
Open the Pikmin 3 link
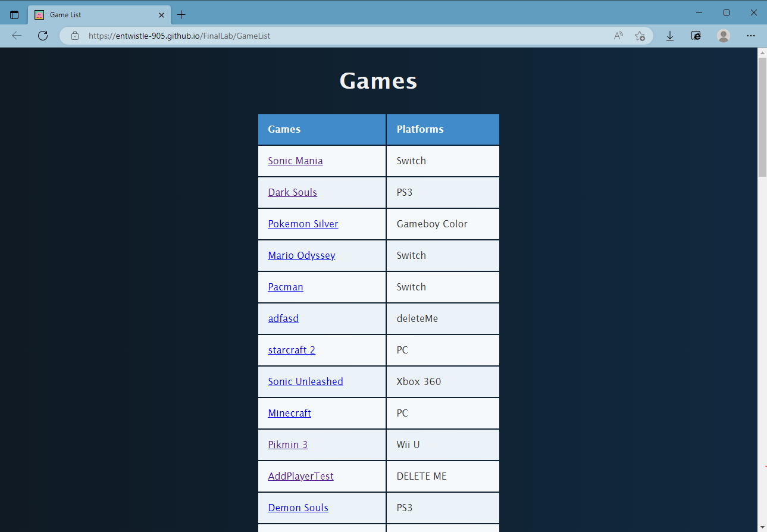(287, 445)
